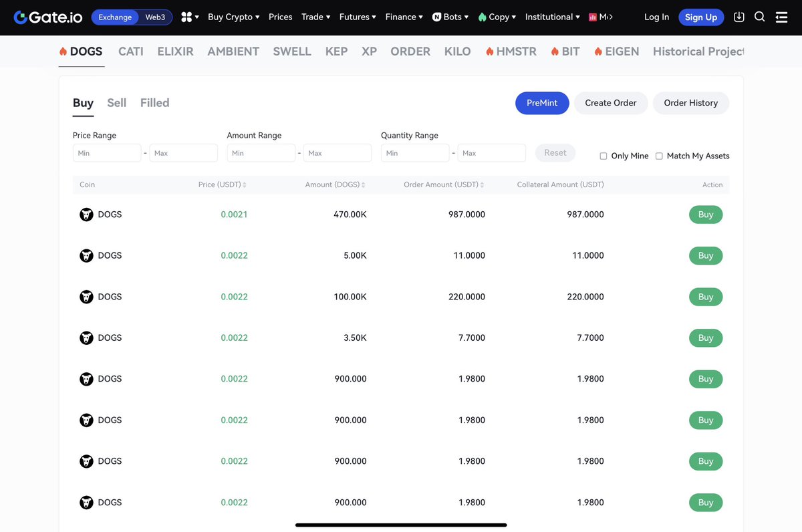Expand the Copy dropdown menu

(x=497, y=17)
